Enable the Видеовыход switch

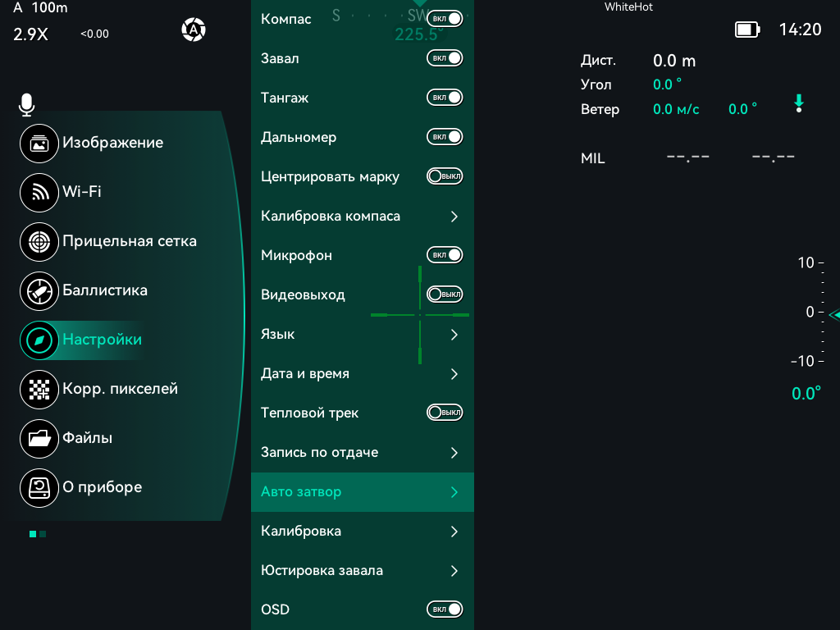pyautogui.click(x=445, y=294)
